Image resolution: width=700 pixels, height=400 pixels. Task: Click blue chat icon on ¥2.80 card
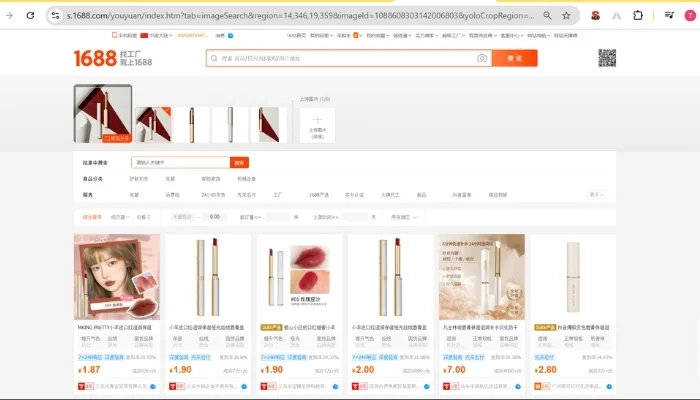pyautogui.click(x=609, y=386)
